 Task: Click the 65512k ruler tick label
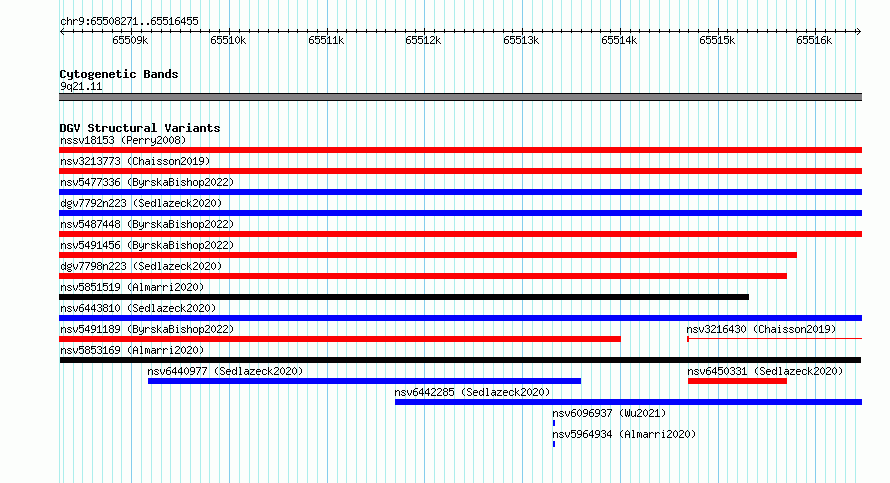[x=423, y=40]
